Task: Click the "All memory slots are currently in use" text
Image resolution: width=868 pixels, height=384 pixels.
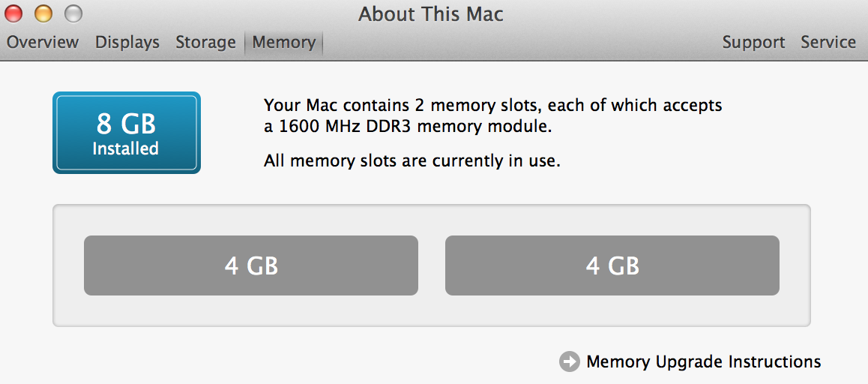Action: point(412,160)
